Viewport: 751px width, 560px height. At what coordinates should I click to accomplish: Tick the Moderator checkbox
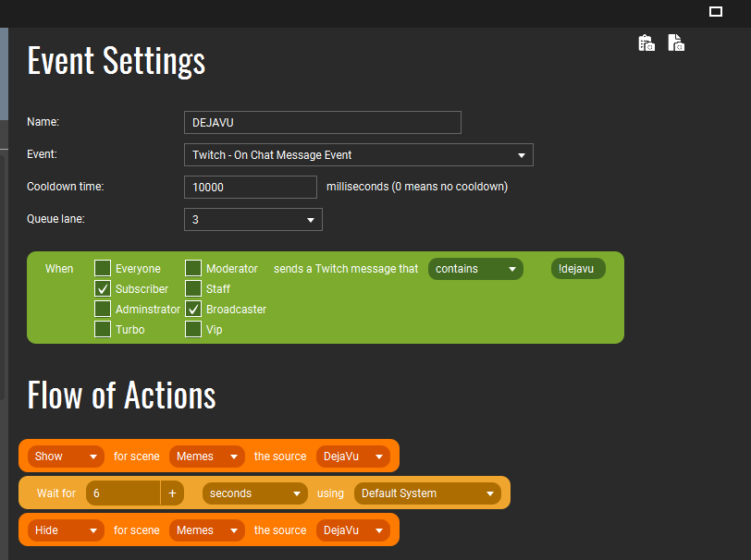[x=193, y=269]
